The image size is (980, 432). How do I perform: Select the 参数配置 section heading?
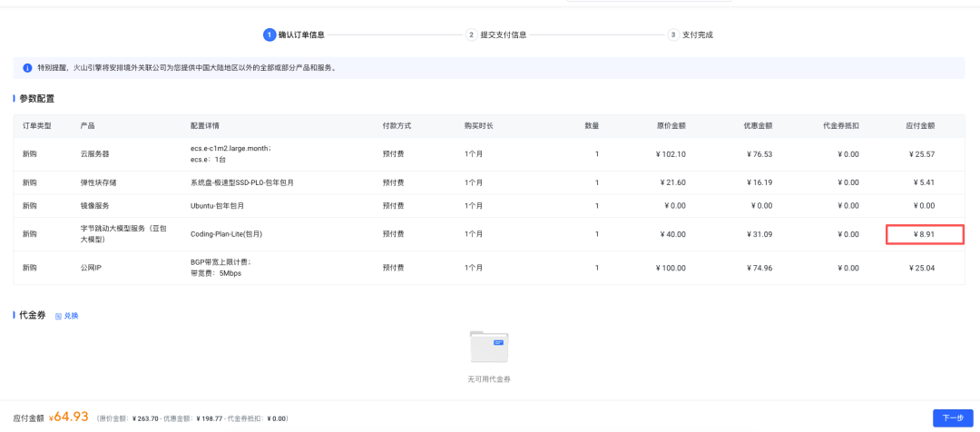click(x=37, y=99)
